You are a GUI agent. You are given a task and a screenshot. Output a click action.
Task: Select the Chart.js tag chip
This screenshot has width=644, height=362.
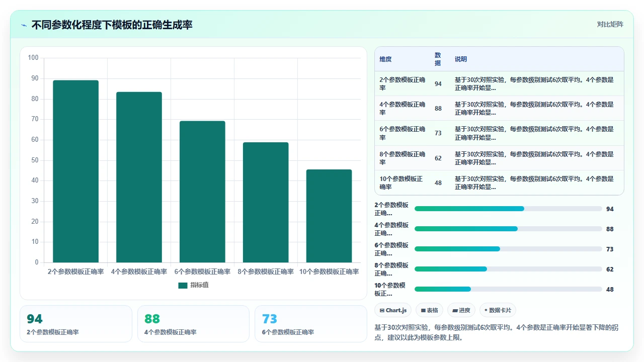click(393, 310)
